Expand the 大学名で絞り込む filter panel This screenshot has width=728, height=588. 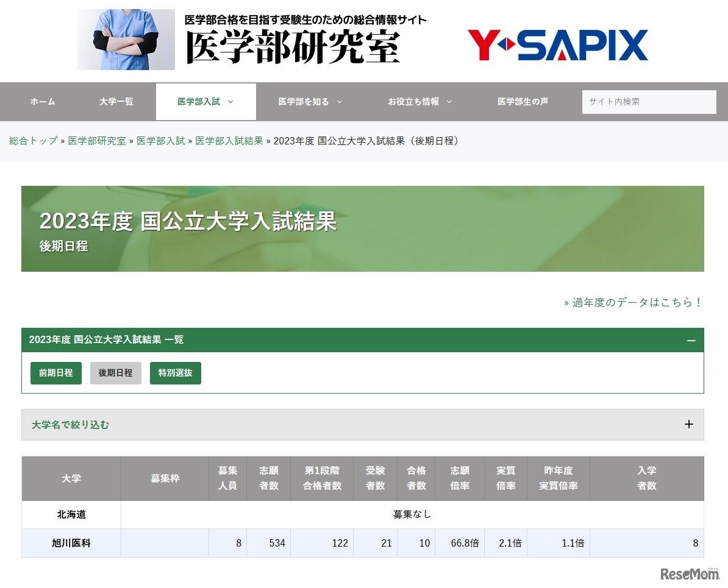pyautogui.click(x=688, y=424)
